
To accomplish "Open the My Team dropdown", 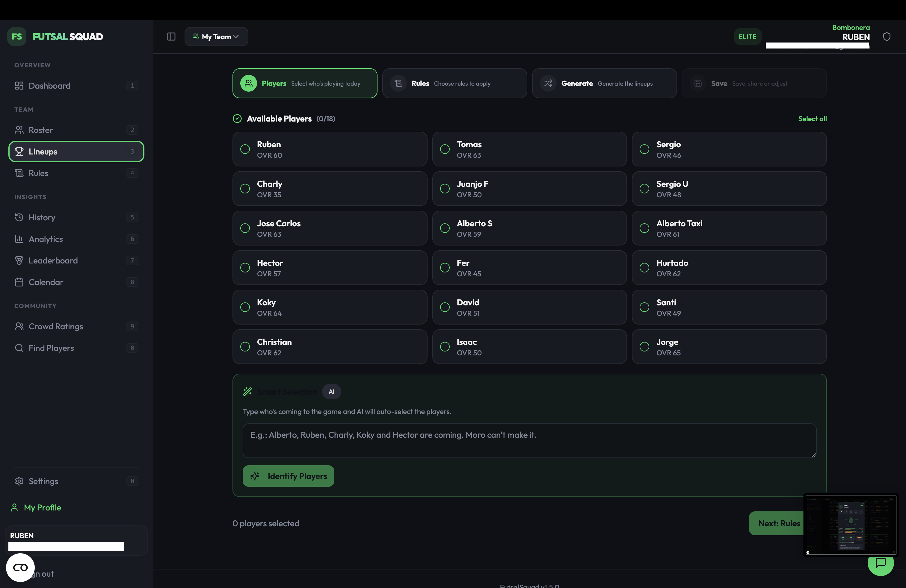I will pos(216,37).
